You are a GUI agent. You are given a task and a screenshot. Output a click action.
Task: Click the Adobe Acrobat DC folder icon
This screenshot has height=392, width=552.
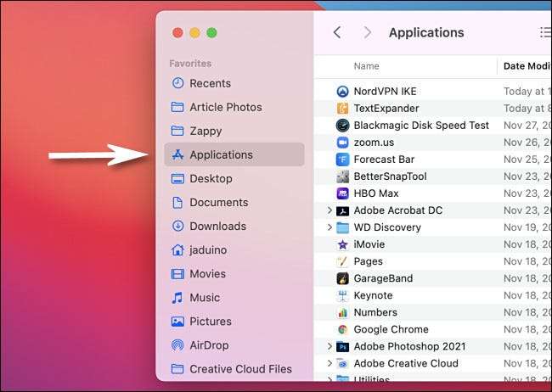pyautogui.click(x=342, y=210)
